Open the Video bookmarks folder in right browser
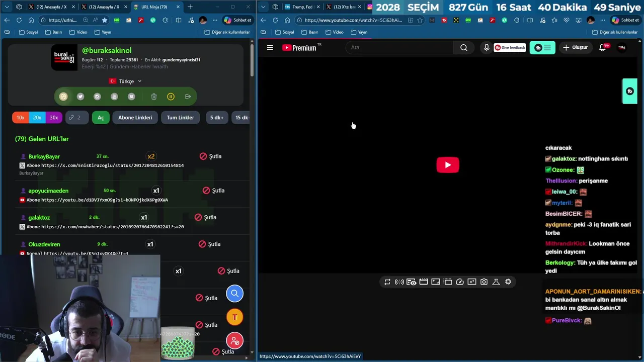This screenshot has width=644, height=362. 335,32
